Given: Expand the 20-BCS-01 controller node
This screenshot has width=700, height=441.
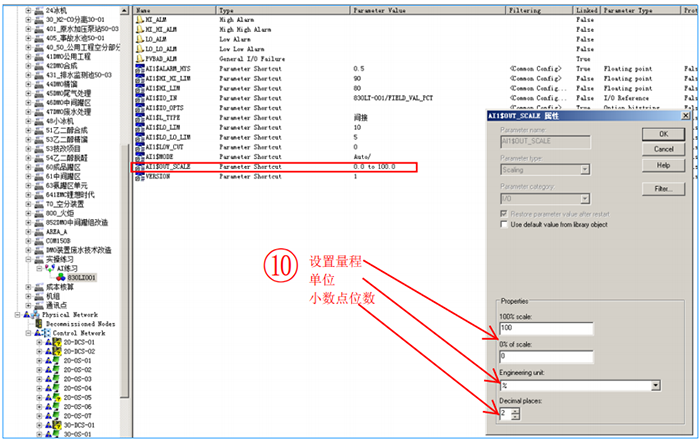Looking at the screenshot, I should 38,342.
